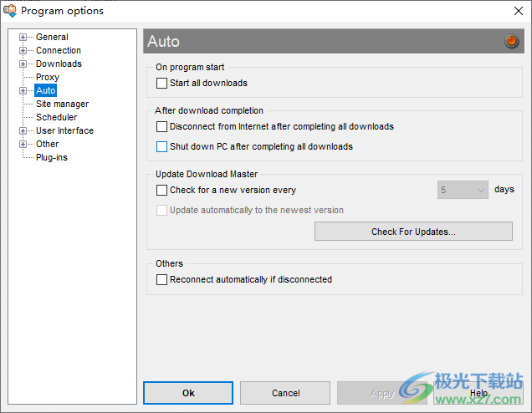Expand the Other tree node
This screenshot has height=413, width=532.
click(x=23, y=144)
